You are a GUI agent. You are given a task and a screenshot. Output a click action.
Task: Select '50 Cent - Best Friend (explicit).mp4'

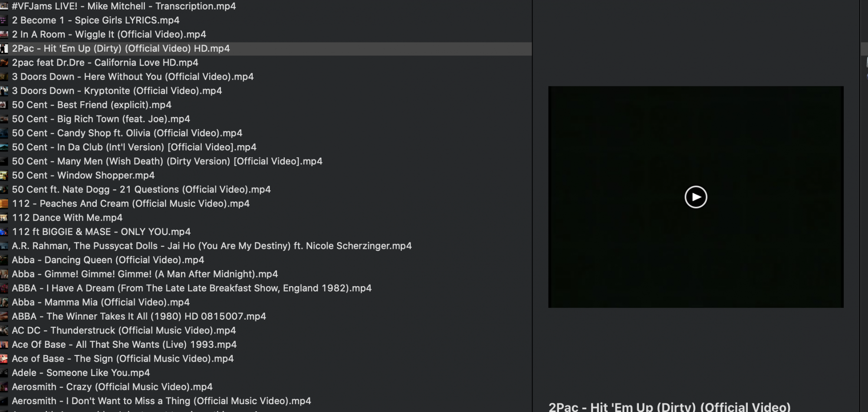pyautogui.click(x=92, y=105)
